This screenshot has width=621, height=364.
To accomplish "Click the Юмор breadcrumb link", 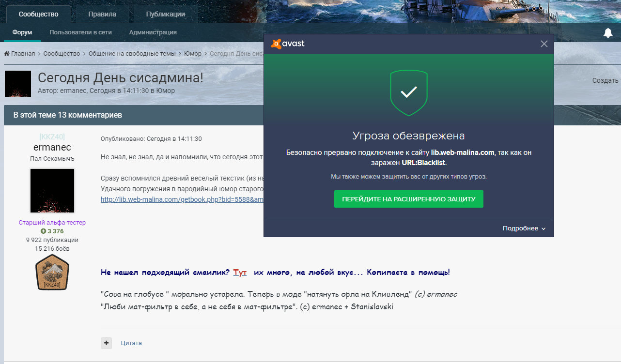I will (x=193, y=54).
